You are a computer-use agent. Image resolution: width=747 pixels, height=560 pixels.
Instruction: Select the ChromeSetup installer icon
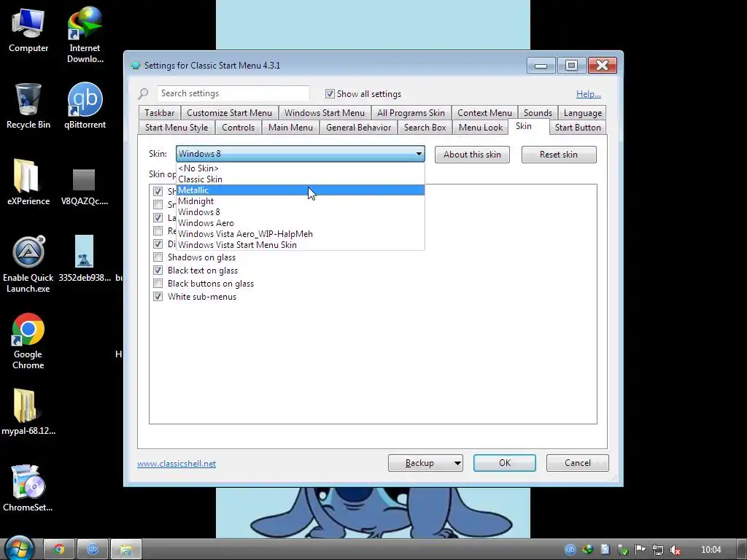point(28,488)
